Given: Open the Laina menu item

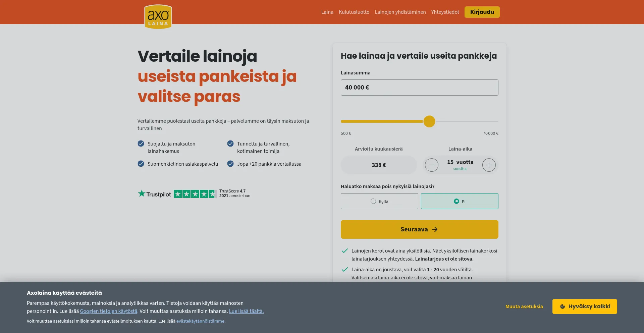Looking at the screenshot, I should 327,12.
